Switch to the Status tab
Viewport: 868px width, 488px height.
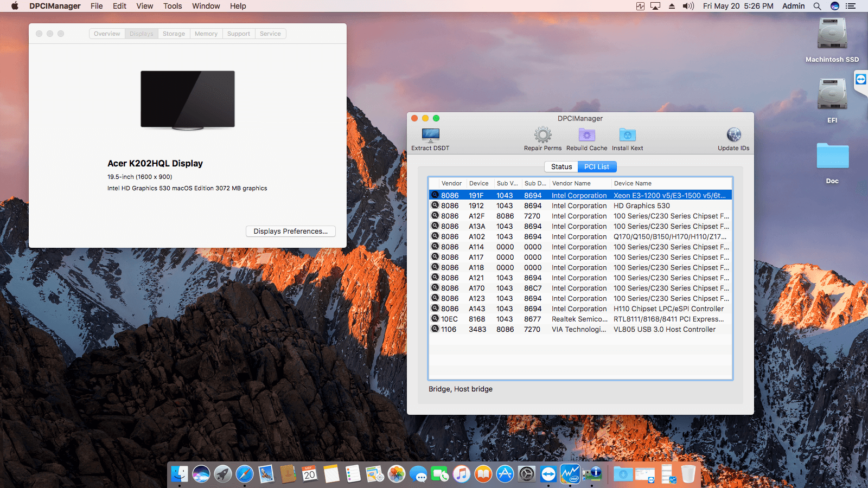coord(561,166)
